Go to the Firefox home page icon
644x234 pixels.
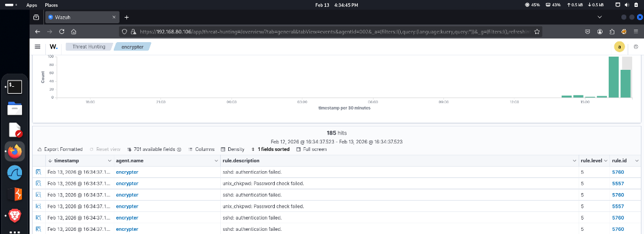click(74, 31)
